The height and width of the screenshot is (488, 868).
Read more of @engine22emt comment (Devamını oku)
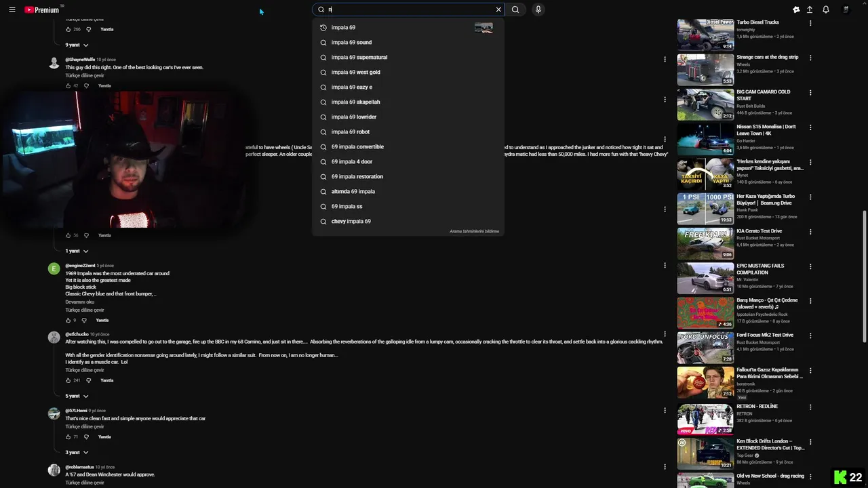(79, 302)
